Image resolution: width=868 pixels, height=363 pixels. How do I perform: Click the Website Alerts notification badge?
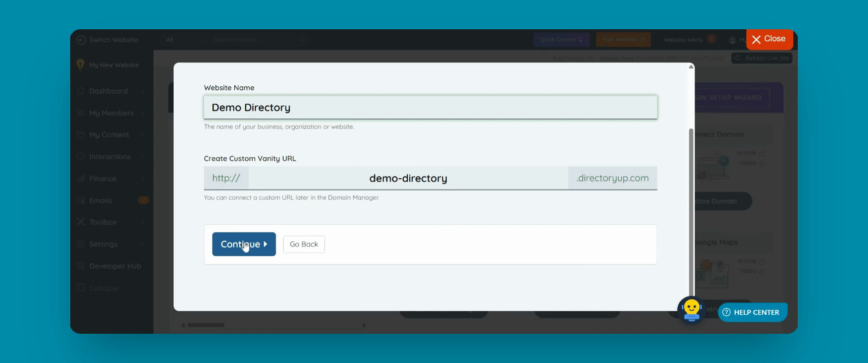pyautogui.click(x=712, y=39)
